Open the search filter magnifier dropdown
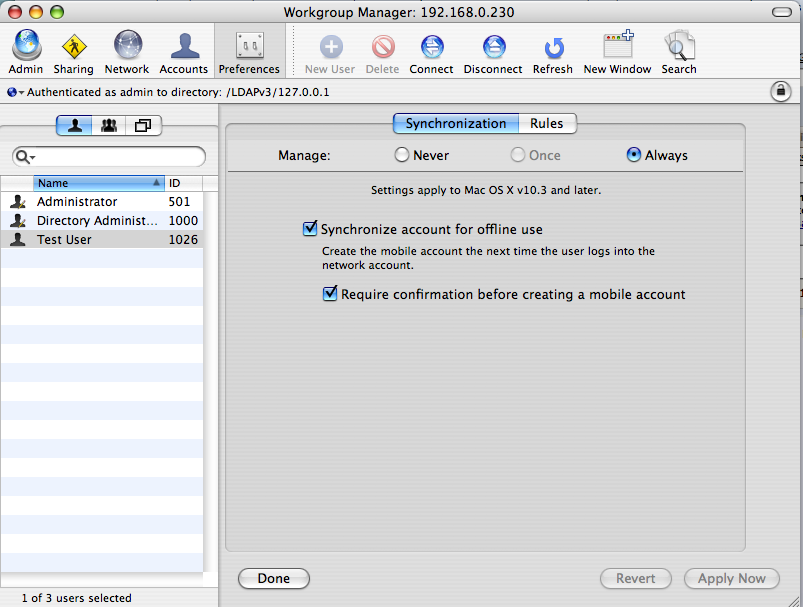The width and height of the screenshot is (803, 607). tap(25, 157)
